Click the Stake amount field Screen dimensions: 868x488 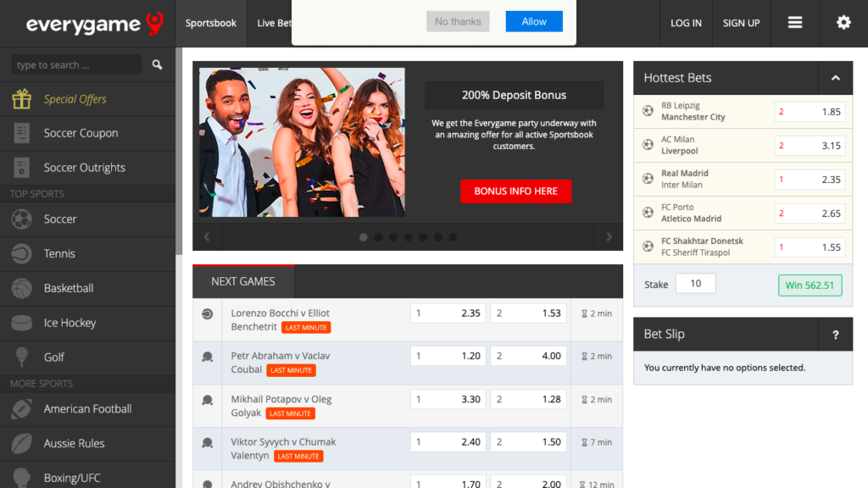point(696,284)
